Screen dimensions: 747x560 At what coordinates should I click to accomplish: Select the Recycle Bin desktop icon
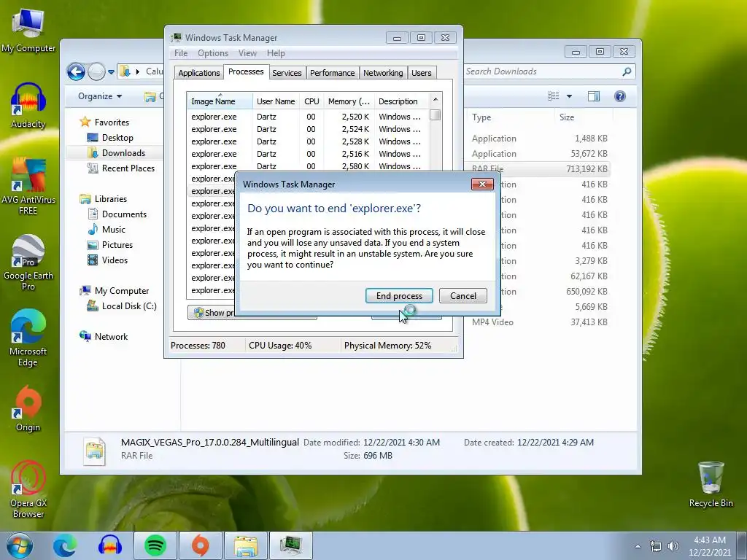point(711,485)
